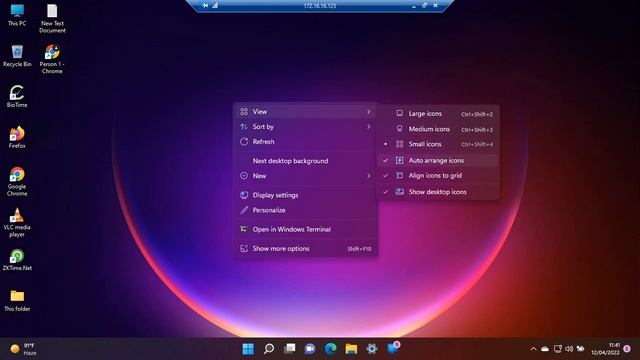Choose Small icons view option
This screenshot has height=360, width=640.
tap(437, 144)
